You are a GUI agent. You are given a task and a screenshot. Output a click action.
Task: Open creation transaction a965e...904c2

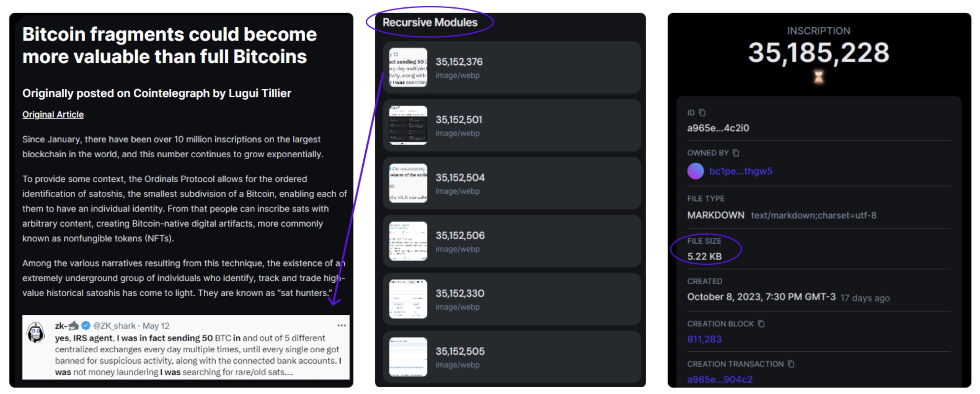tap(720, 379)
